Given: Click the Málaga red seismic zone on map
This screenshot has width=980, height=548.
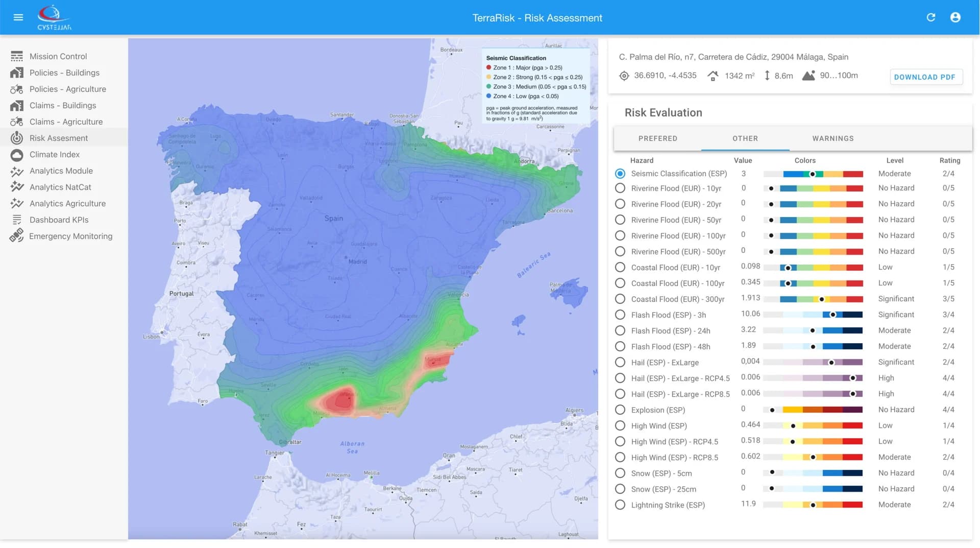Looking at the screenshot, I should click(x=340, y=400).
